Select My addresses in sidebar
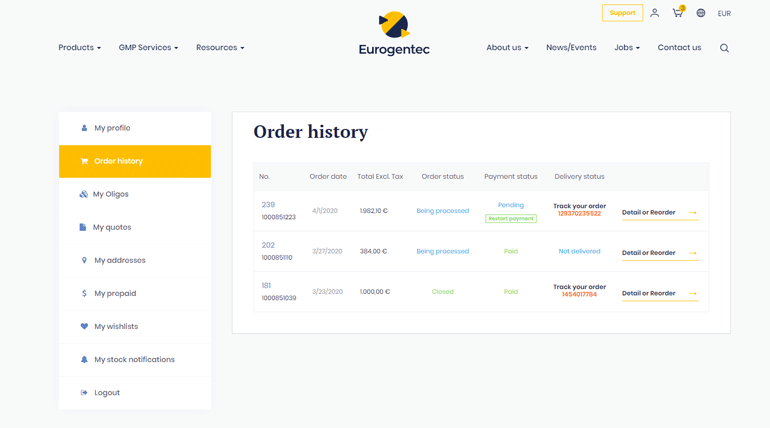Viewport: 770px width, 428px height. 120,260
